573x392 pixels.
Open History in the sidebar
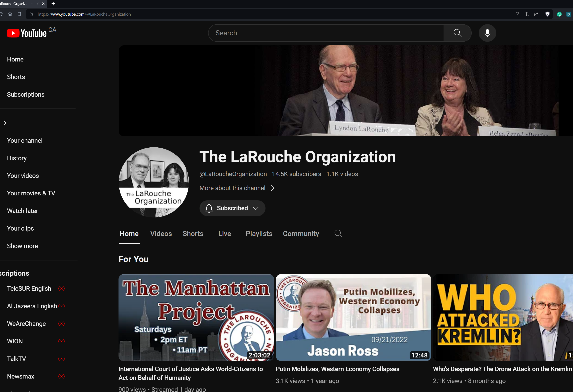17,158
